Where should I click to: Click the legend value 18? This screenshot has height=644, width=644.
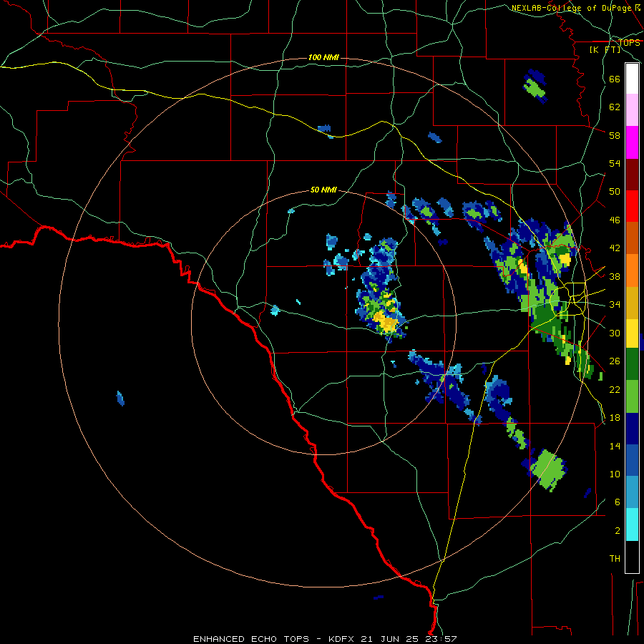[615, 418]
